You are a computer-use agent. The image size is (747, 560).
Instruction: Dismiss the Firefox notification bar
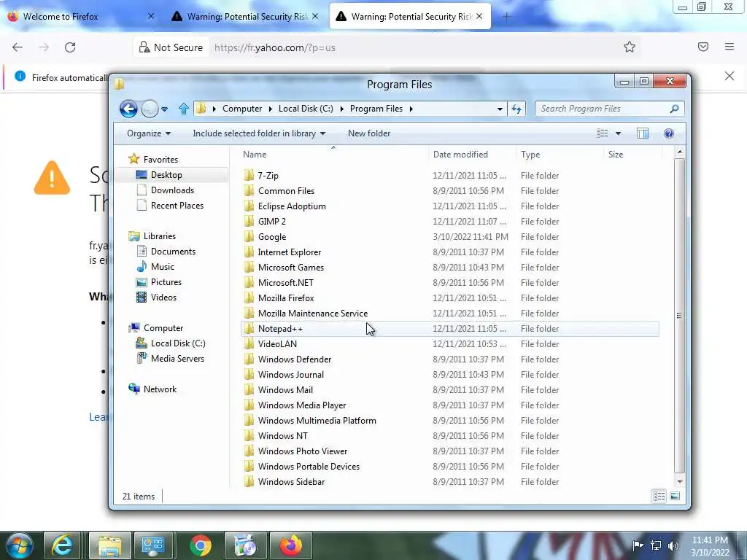tap(729, 76)
